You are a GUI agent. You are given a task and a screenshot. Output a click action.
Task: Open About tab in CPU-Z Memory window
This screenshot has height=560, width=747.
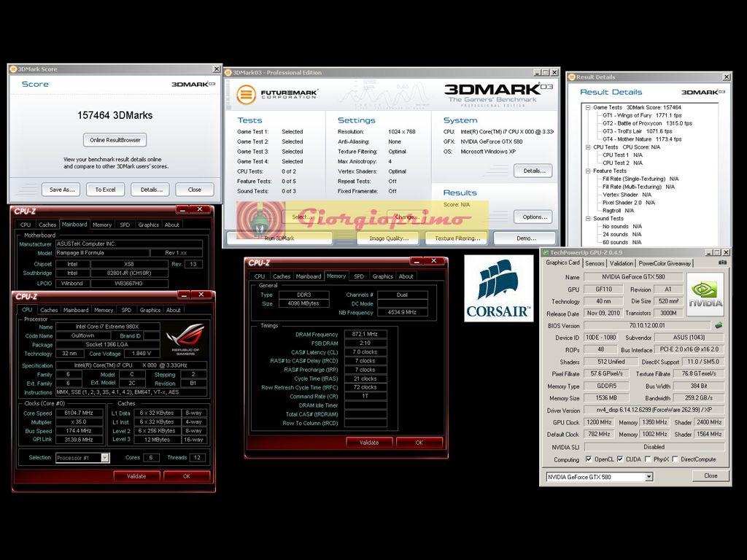coord(406,276)
